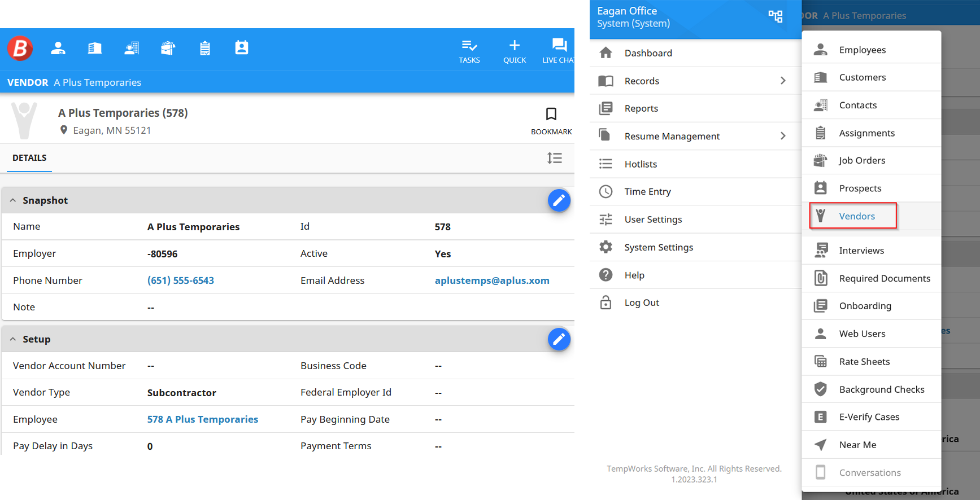Click the Active value 'Yes'

coord(443,254)
